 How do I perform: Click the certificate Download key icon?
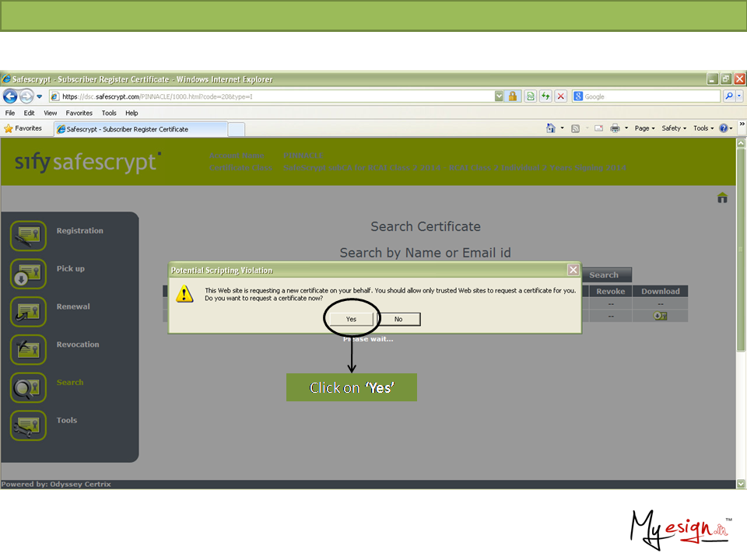point(660,316)
